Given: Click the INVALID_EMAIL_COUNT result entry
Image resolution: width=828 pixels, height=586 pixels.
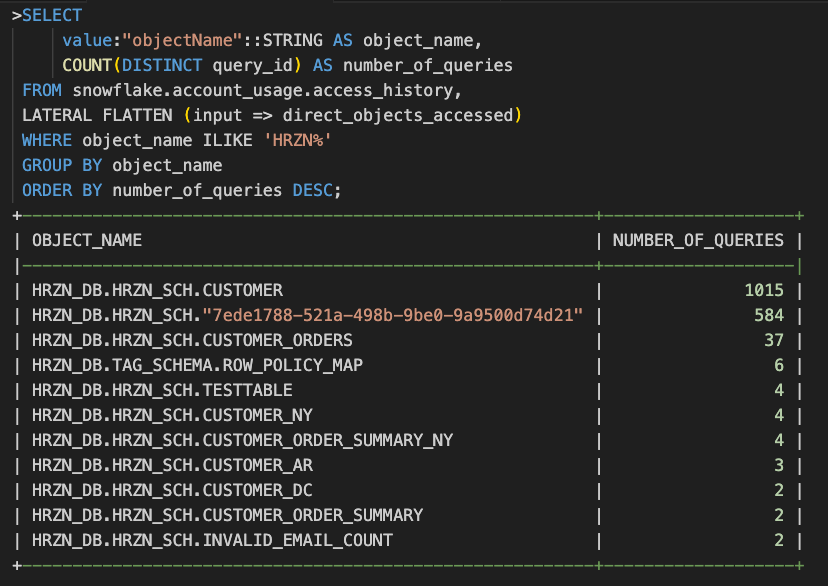Looking at the screenshot, I should pyautogui.click(x=212, y=540).
